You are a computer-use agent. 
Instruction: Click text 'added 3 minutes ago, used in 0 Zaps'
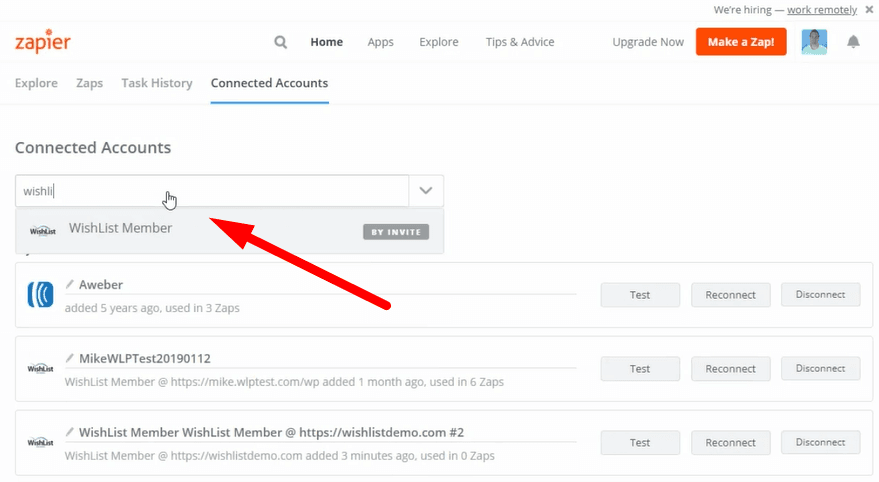(400, 456)
